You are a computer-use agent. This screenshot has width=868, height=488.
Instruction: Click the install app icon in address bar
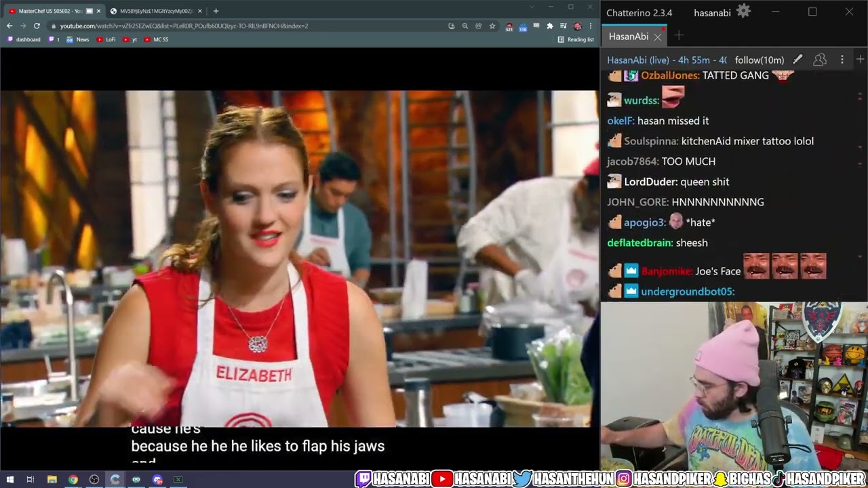[x=452, y=26]
